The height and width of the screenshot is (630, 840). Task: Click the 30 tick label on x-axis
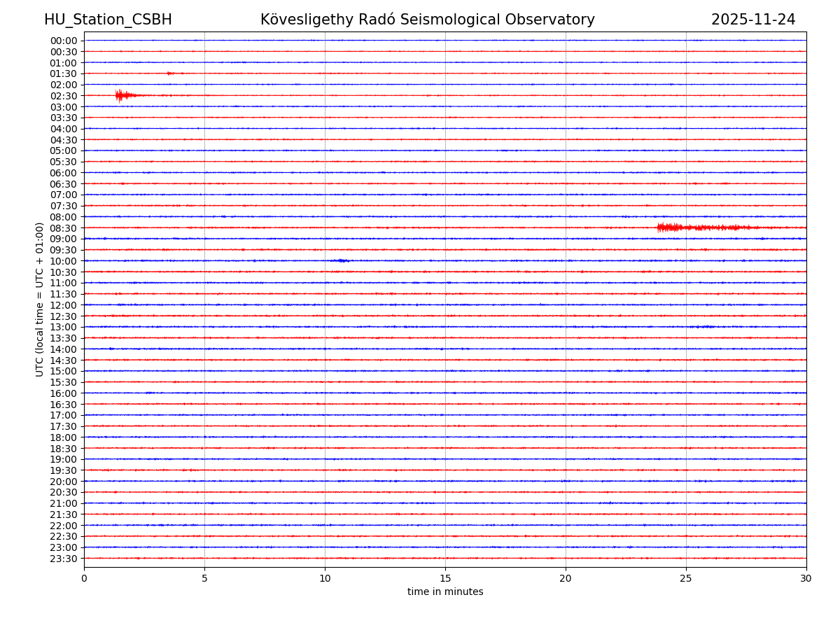tap(806, 579)
